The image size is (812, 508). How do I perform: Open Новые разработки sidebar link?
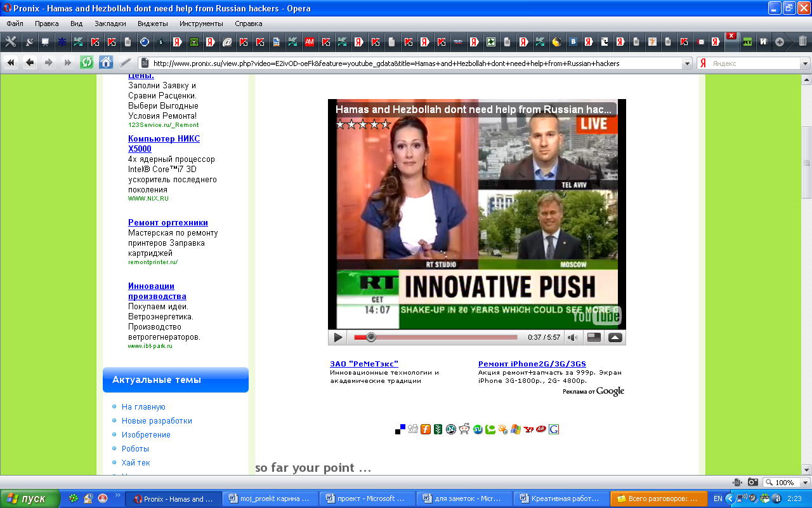[157, 421]
